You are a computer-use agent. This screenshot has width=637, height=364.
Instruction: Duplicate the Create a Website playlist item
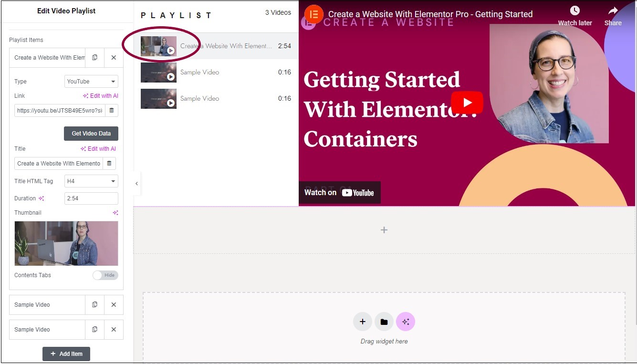[94, 57]
